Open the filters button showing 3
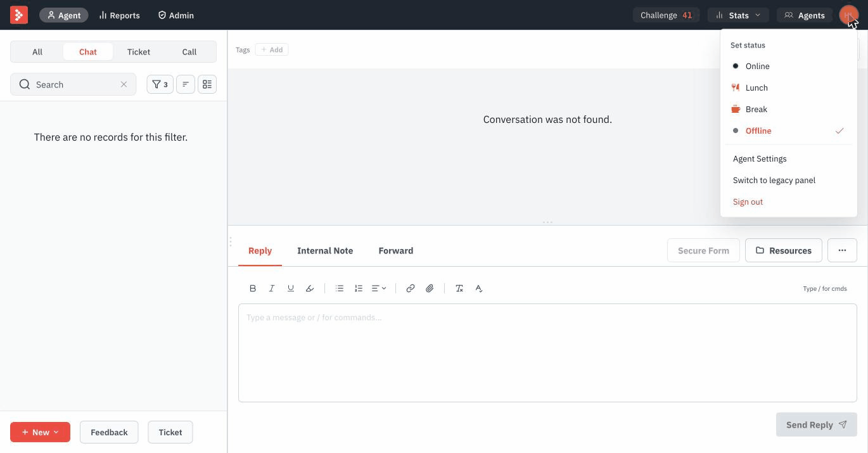Screen dimensions: 868x453 click(x=160, y=84)
